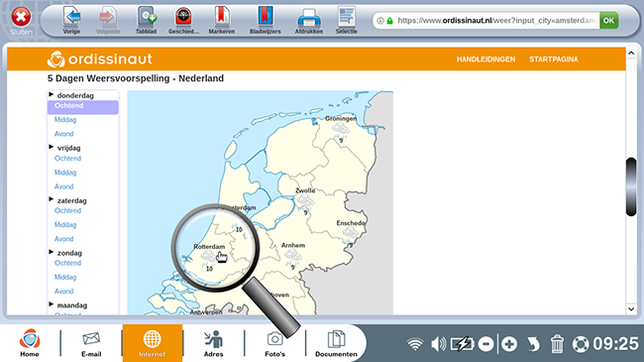Viewport: 644px width, 362px height.
Task: Click the speaker volume icon
Action: (439, 344)
